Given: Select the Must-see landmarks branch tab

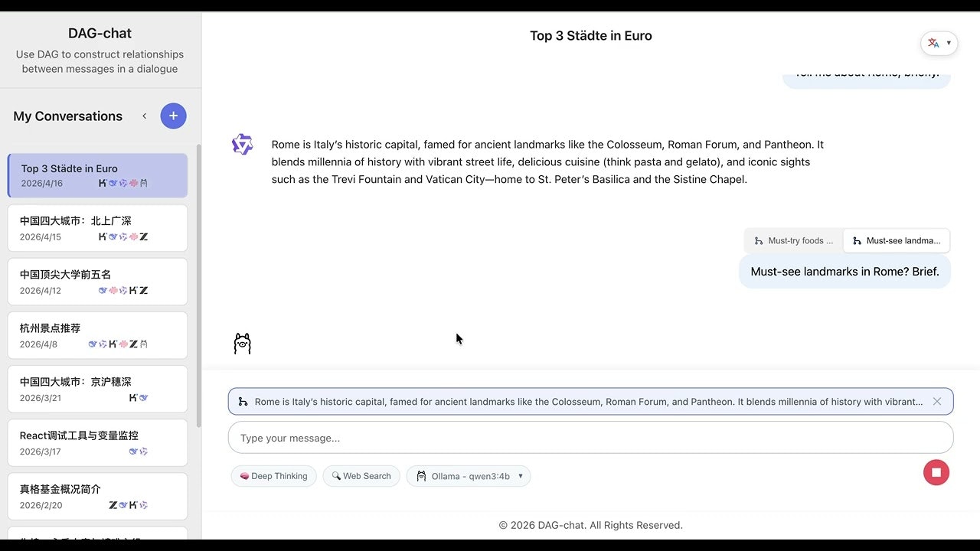Looking at the screenshot, I should click(897, 240).
